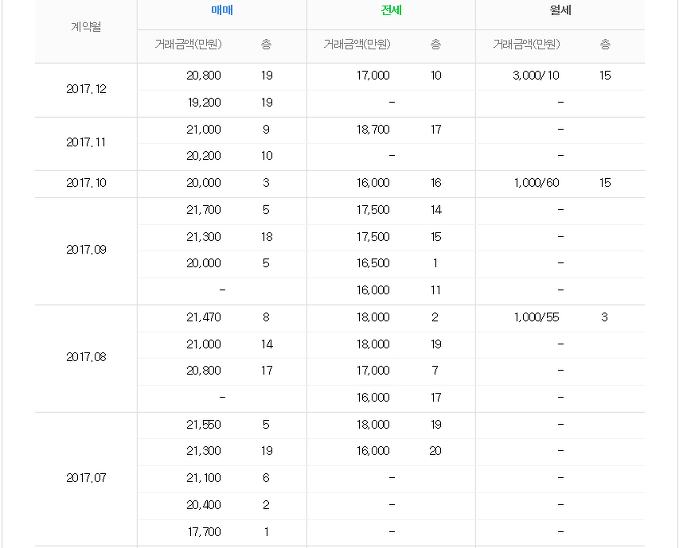The image size is (683, 548).
Task: Select the green 전세 header
Action: 391,10
